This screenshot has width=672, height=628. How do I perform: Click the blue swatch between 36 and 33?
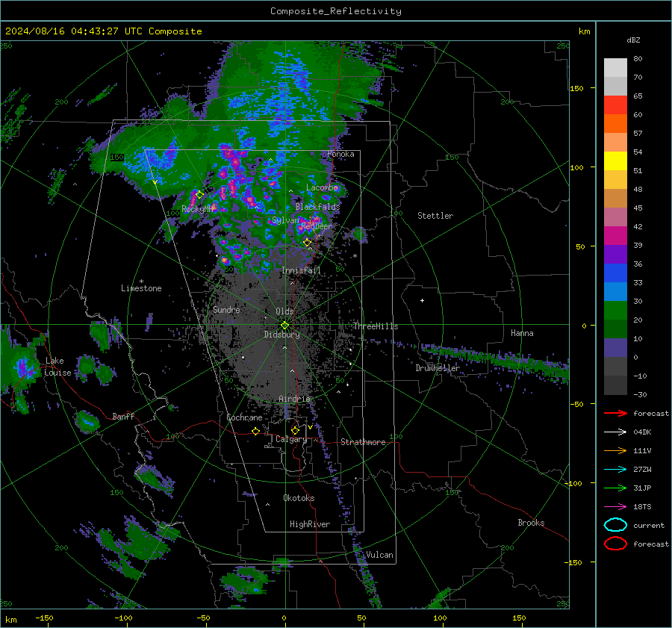(615, 273)
